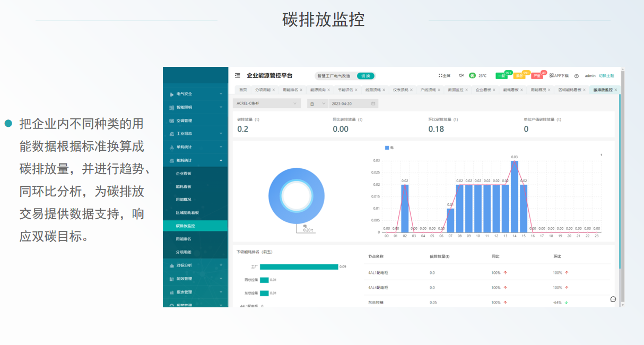The image size is (644, 345).
Task: Open the chat bubble icon at lower right
Action: click(x=613, y=299)
